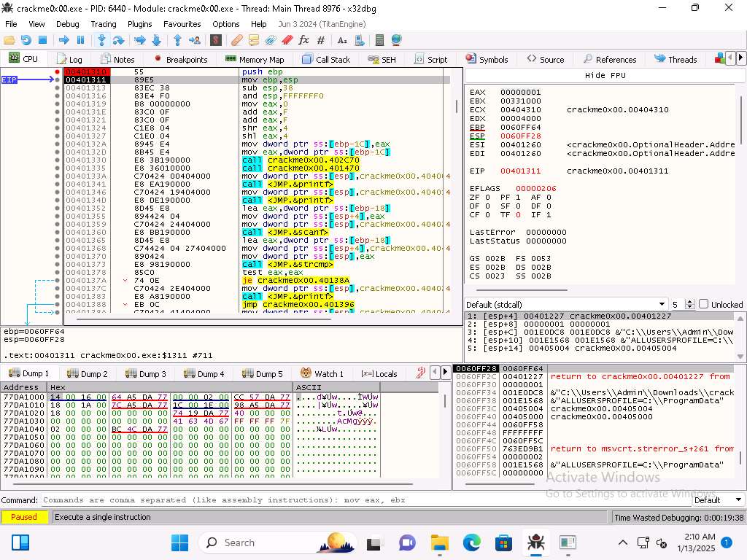
Task: Click the Restart program toolbar icon
Action: (x=26, y=40)
